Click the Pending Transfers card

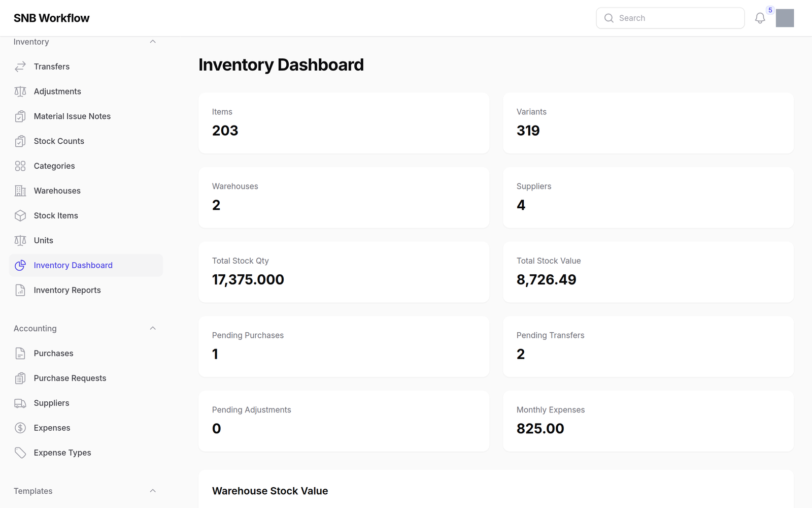click(x=648, y=346)
